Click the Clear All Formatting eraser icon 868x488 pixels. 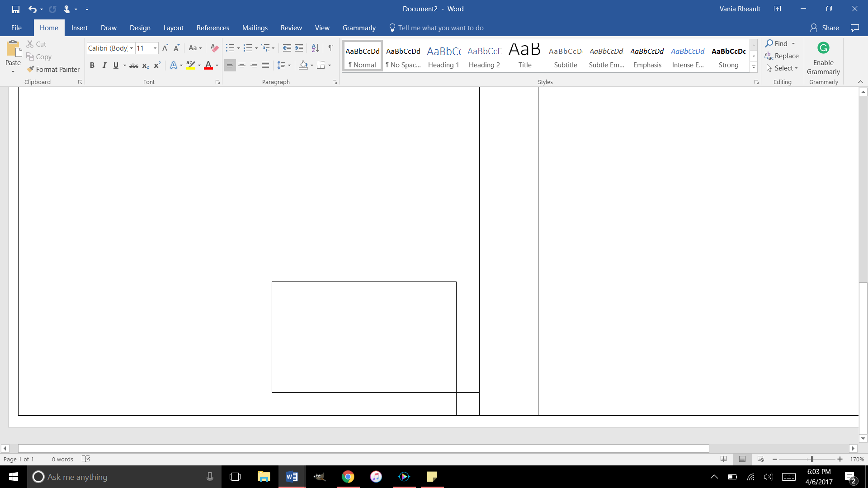click(x=215, y=48)
